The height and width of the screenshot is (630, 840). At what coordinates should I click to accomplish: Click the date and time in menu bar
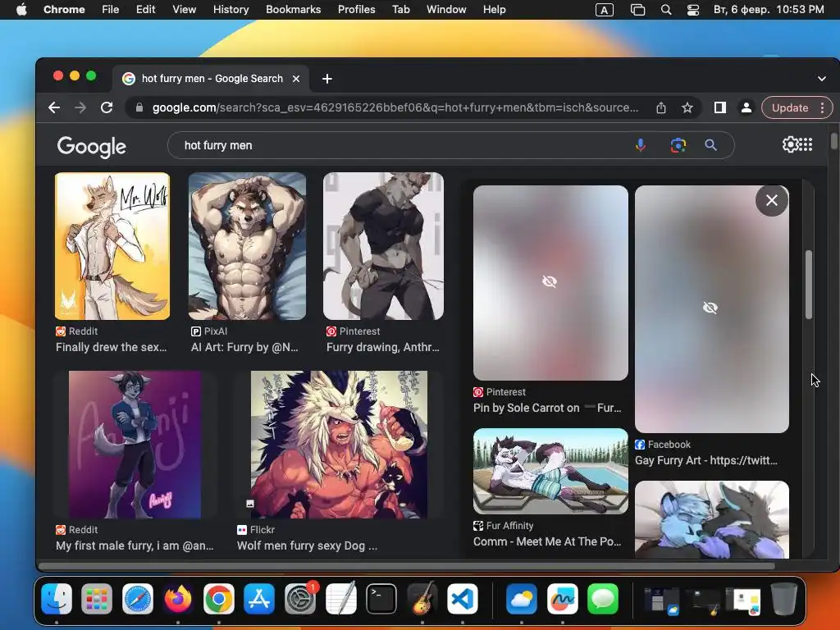tap(769, 10)
